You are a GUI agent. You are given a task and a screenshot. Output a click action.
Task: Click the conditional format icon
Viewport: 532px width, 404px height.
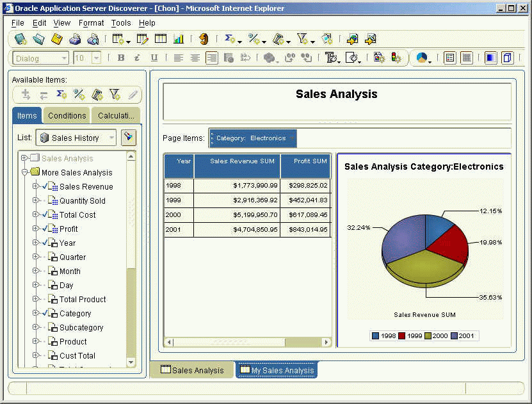click(x=379, y=58)
